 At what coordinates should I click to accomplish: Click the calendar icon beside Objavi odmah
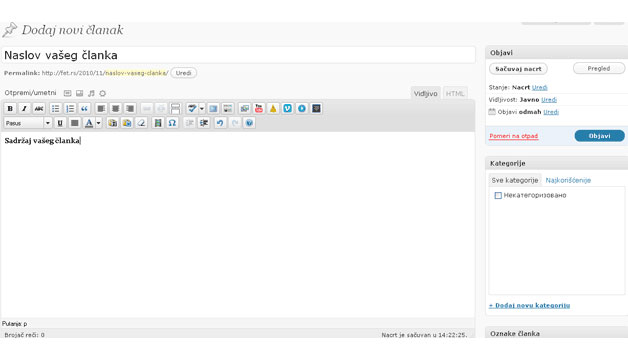pos(492,112)
